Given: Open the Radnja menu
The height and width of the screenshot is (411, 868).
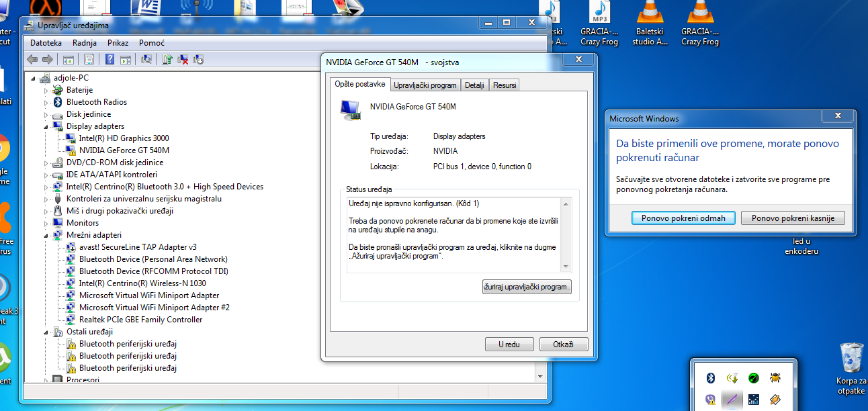Looking at the screenshot, I should pos(85,43).
